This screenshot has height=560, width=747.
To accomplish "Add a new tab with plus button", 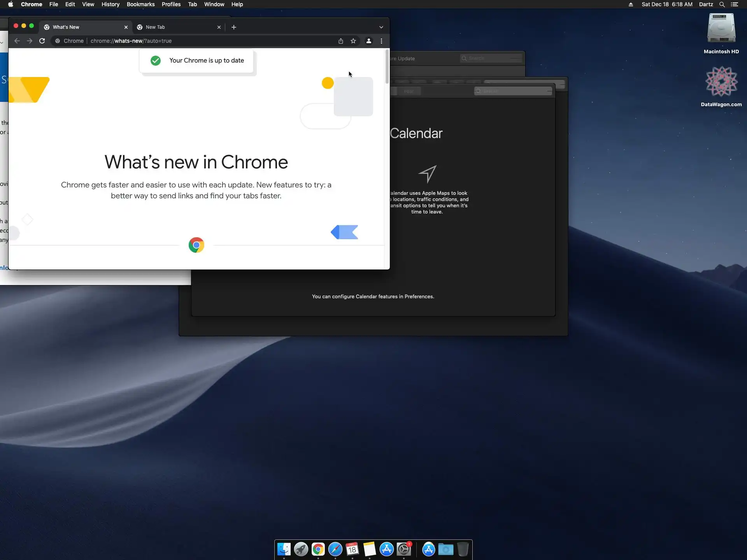I will [x=234, y=27].
